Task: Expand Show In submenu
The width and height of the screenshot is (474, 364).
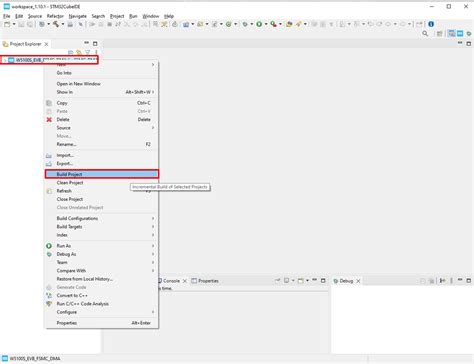Action: pos(102,92)
